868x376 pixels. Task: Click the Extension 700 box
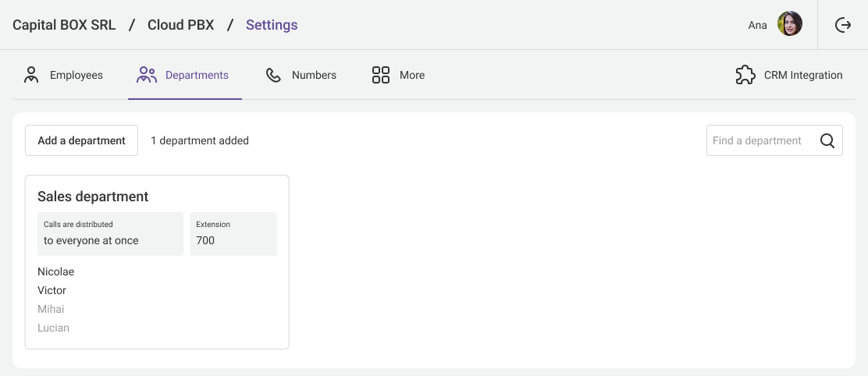tap(233, 234)
